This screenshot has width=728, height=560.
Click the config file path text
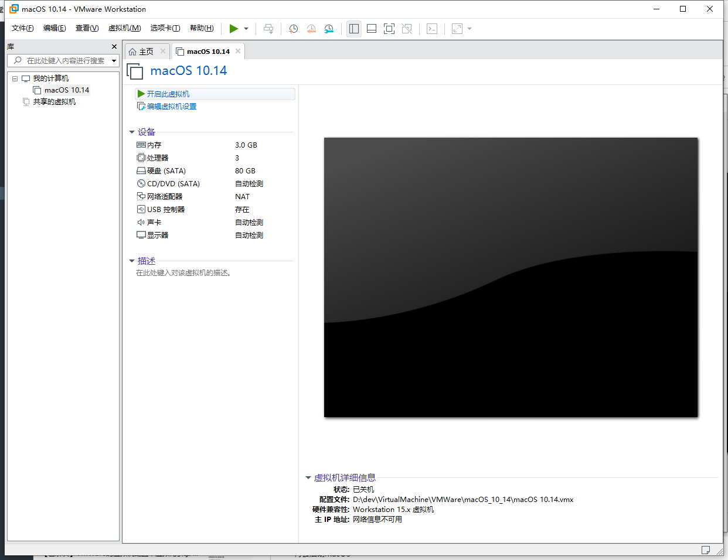coord(463,500)
